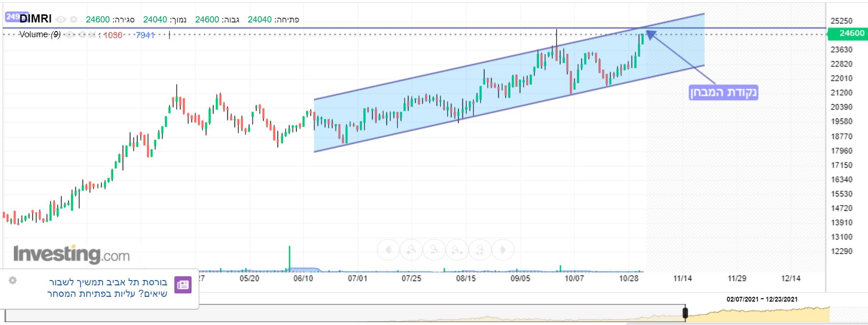Click the Hebrew annotation label near arrow

click(x=723, y=92)
